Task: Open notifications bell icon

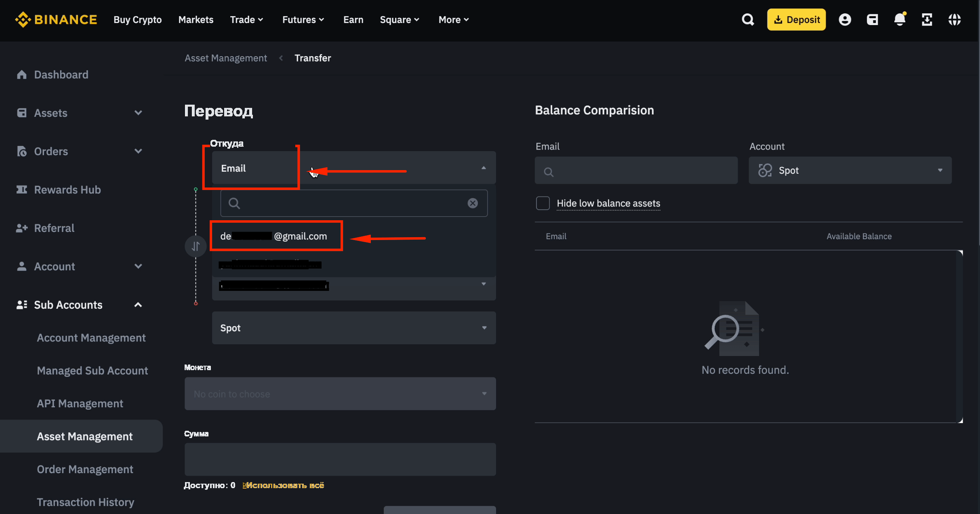Action: click(900, 19)
